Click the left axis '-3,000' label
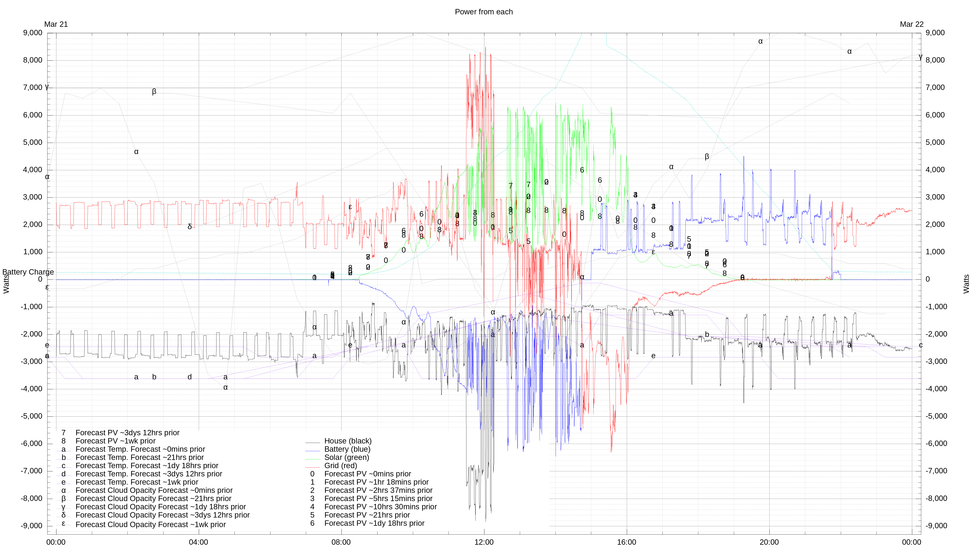The image size is (980, 551). point(32,362)
